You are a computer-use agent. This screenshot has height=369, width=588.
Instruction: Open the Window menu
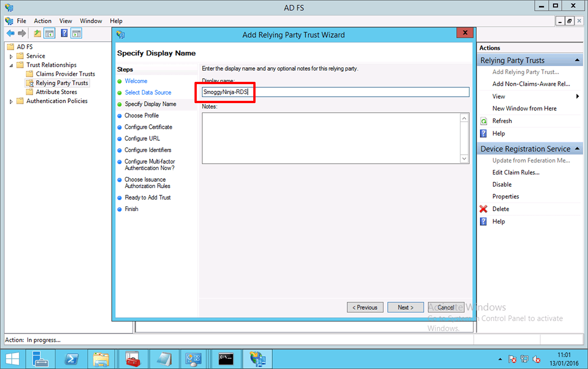click(91, 21)
